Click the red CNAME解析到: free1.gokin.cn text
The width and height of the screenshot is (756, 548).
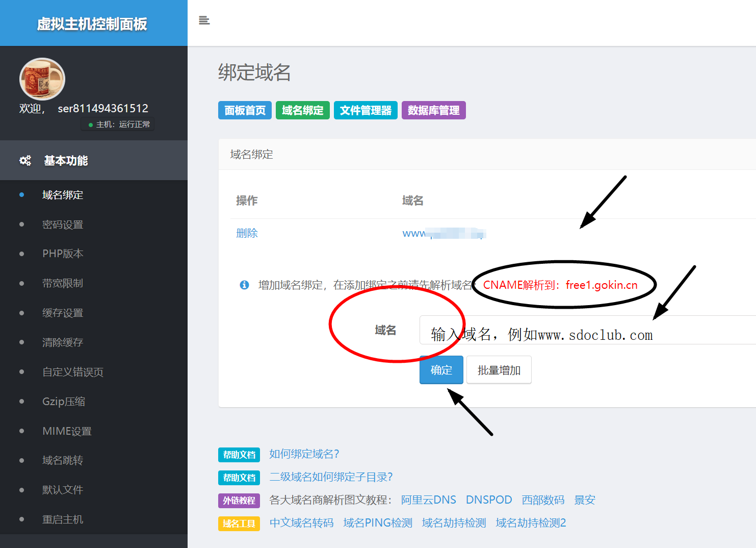point(560,285)
